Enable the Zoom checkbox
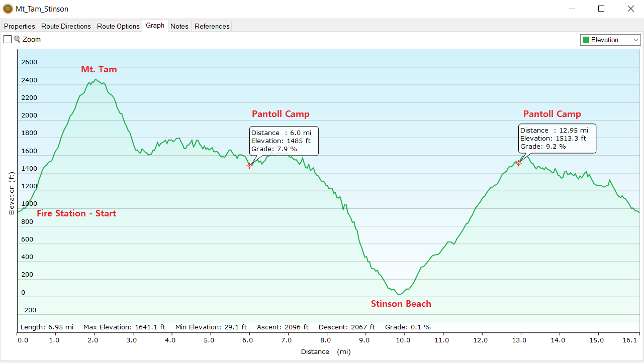Viewport: 644px width, 363px height. pos(8,39)
